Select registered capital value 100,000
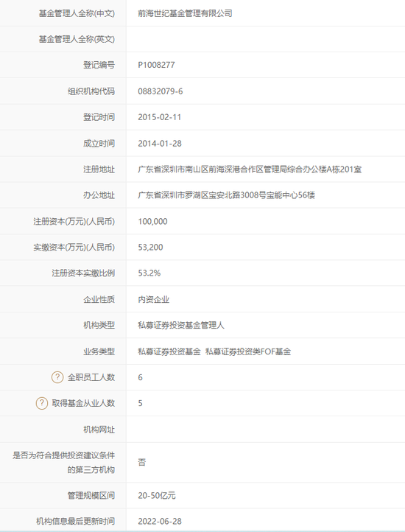 click(x=152, y=221)
